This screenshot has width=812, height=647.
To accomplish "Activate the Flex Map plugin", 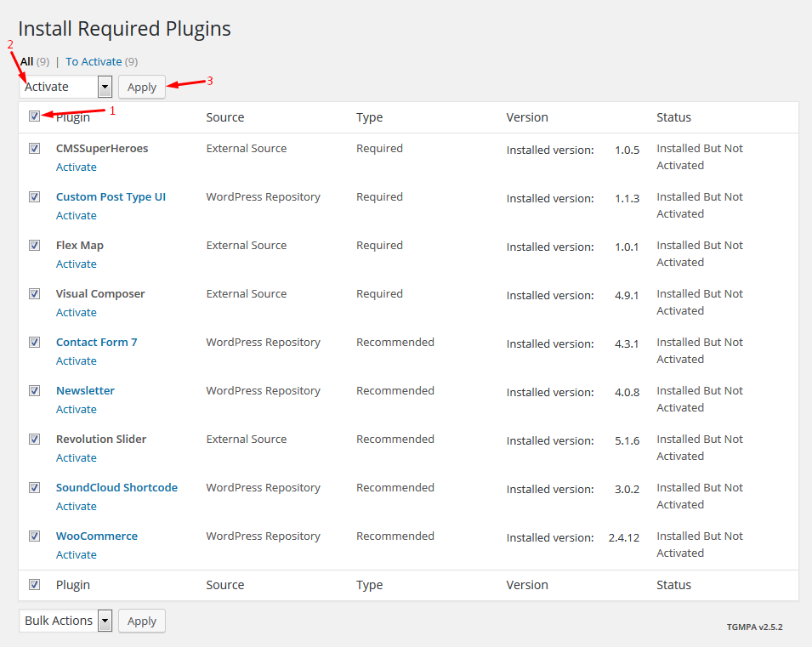I will 77,264.
